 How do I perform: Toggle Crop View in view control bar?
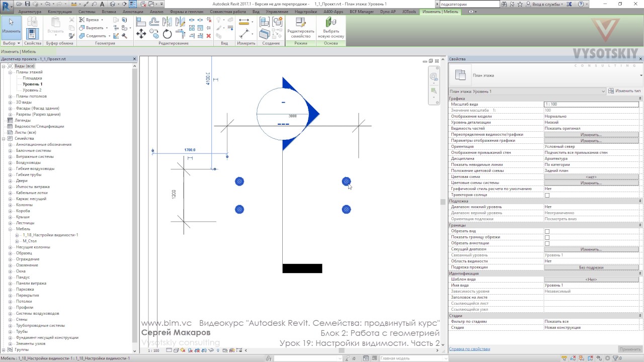click(197, 350)
